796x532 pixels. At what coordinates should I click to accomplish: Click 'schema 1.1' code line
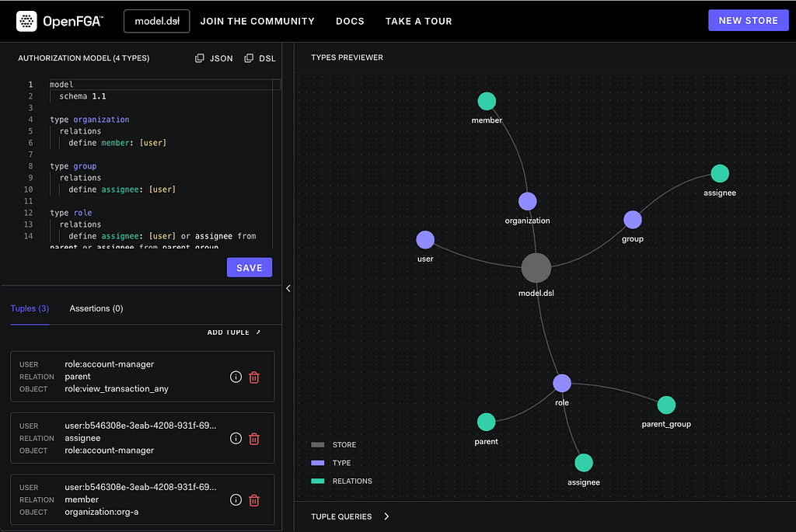(x=82, y=96)
